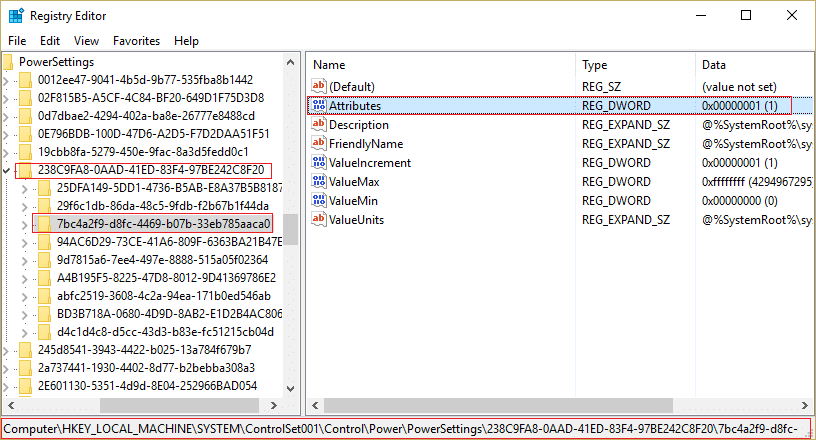Screen dimensions: 816x440
Task: Click folder icon of 0d7dbae2-4294-402a key
Action: (25, 116)
